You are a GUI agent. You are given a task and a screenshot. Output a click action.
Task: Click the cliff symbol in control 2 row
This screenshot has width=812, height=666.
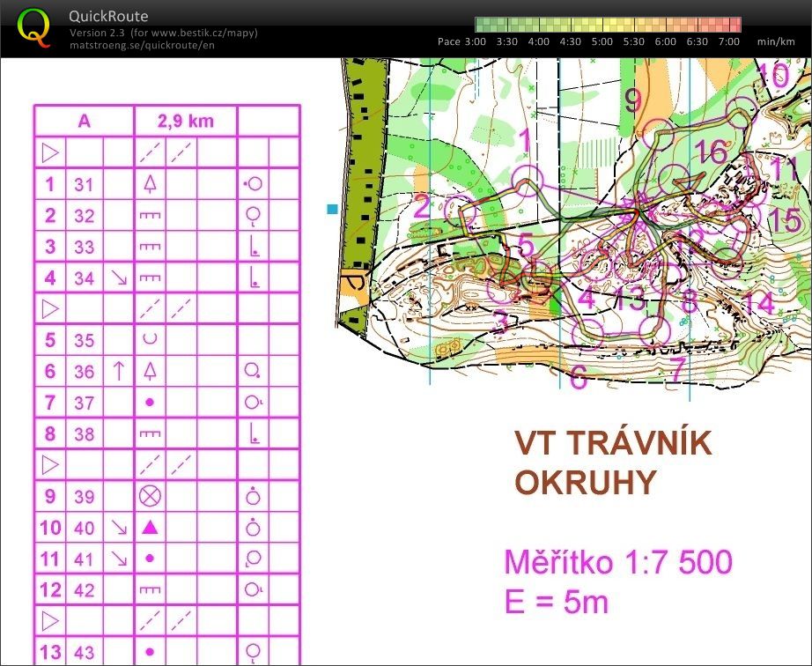tap(150, 216)
